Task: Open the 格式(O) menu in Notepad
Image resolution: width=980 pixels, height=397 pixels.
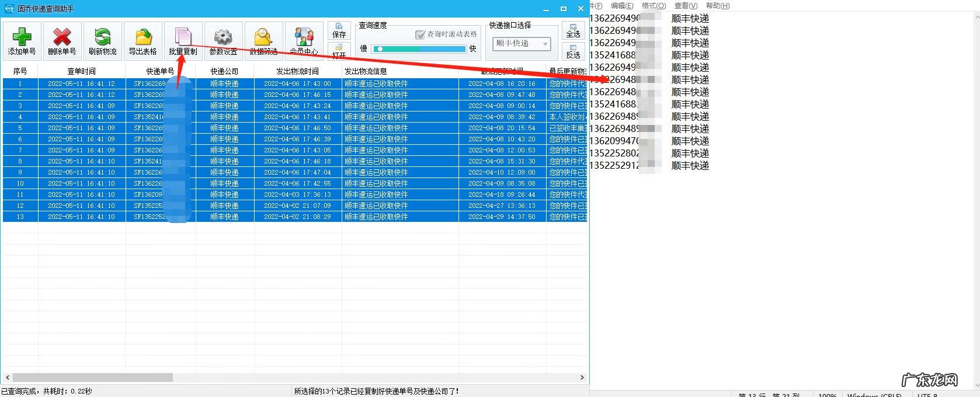Action: tap(654, 6)
